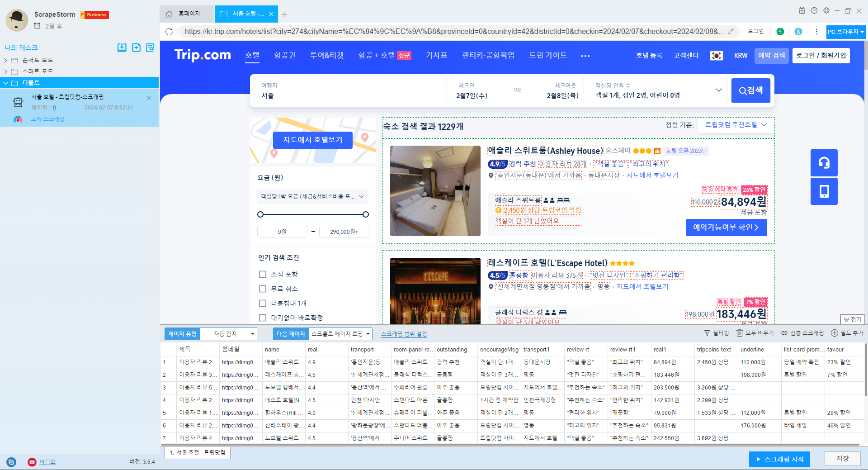Screen dimensions: 868x470
Task: Click the headset customer support button
Action: 824,163
